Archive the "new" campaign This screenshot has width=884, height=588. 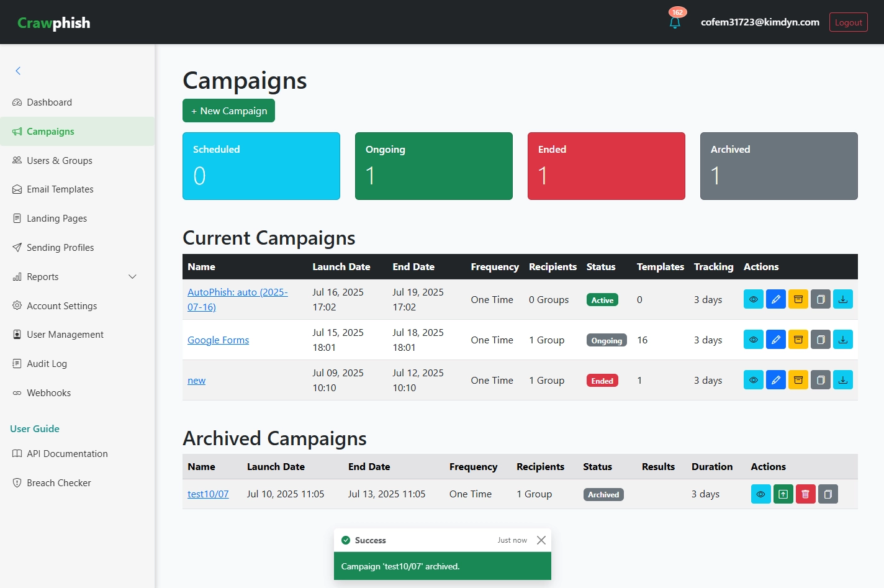[798, 379]
